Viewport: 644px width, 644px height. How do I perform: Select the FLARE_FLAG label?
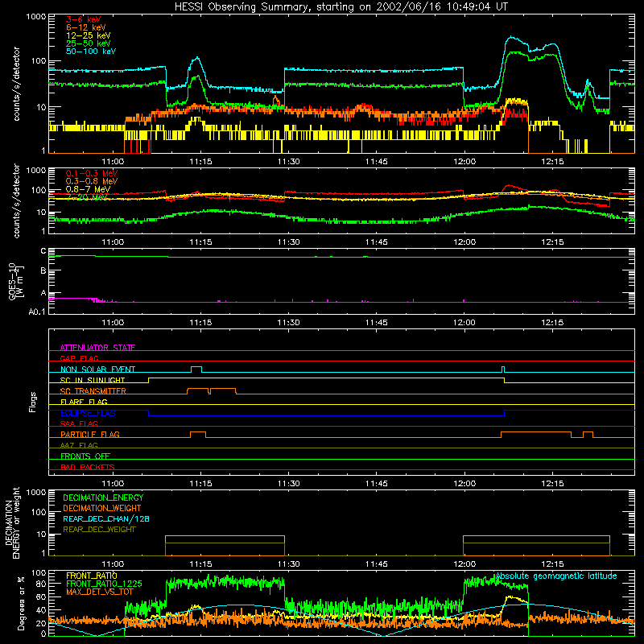pos(84,402)
